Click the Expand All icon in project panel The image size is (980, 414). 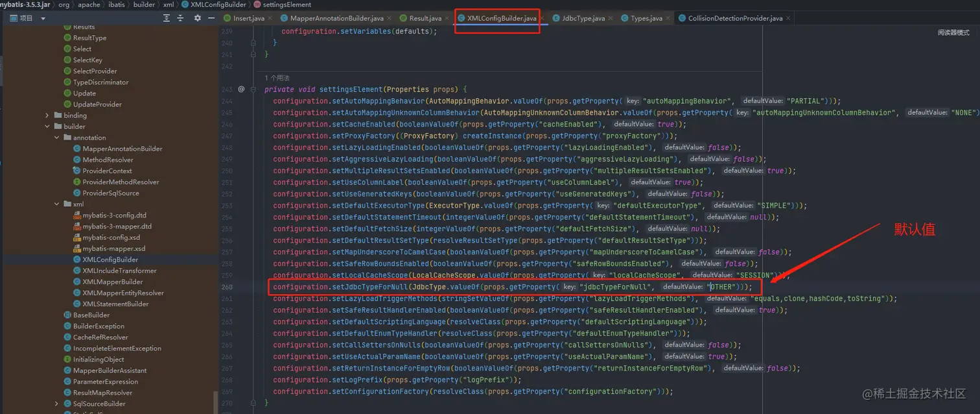point(167,18)
